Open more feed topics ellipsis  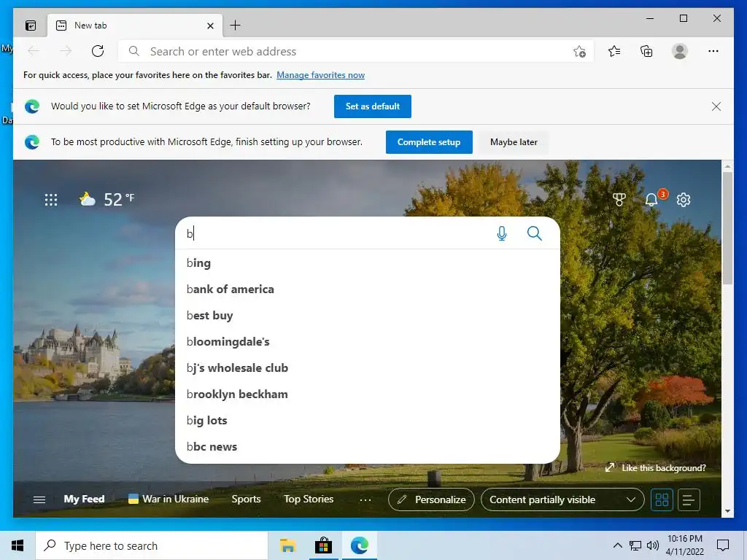pos(365,499)
